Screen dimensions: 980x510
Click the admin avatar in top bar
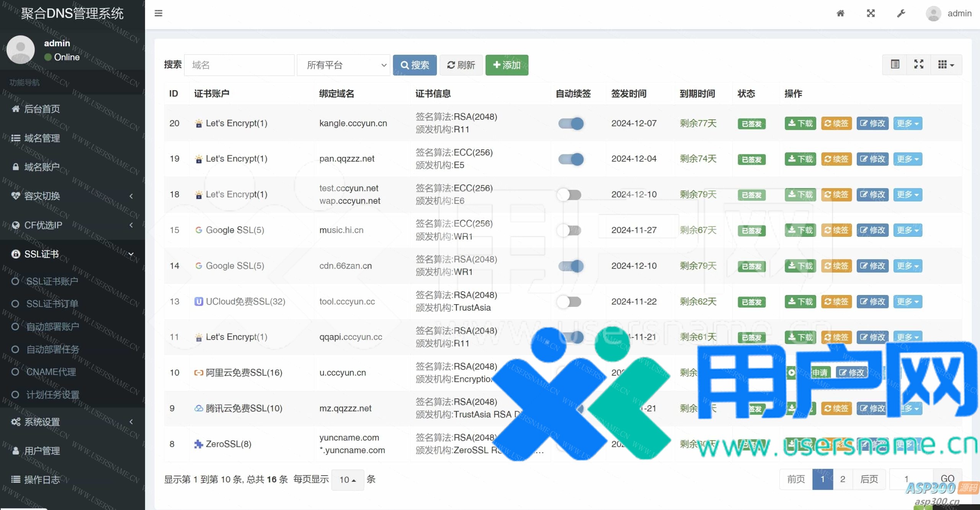pyautogui.click(x=933, y=14)
